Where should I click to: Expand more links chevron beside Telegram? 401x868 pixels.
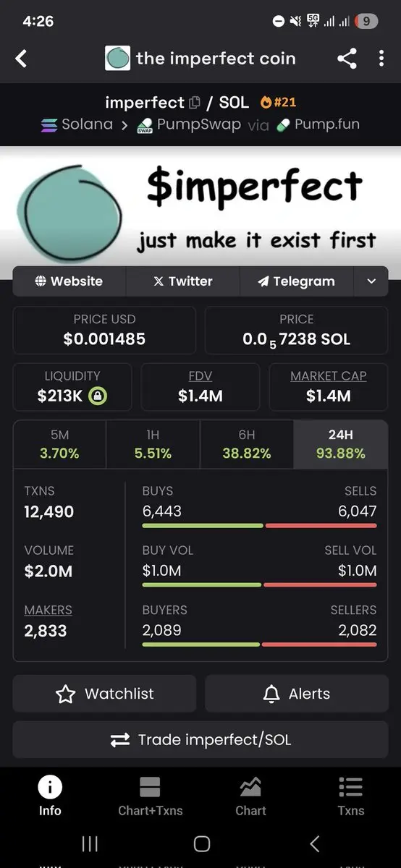tap(371, 281)
